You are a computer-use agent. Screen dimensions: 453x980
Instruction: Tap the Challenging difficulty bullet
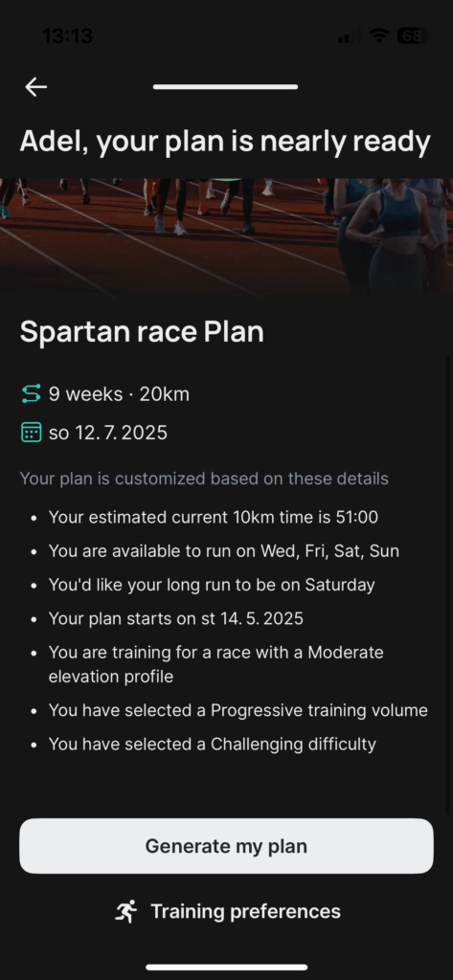pyautogui.click(x=213, y=744)
